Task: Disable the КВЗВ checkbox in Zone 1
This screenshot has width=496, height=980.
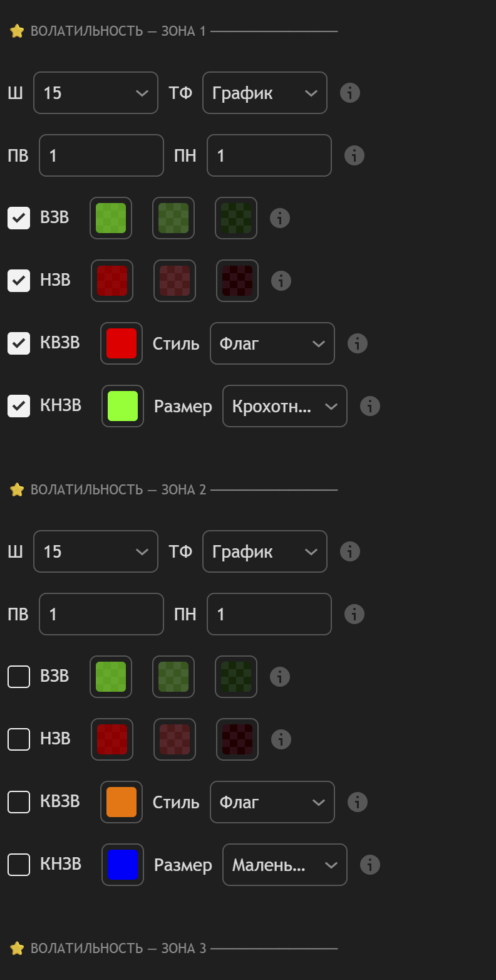Action: (19, 343)
